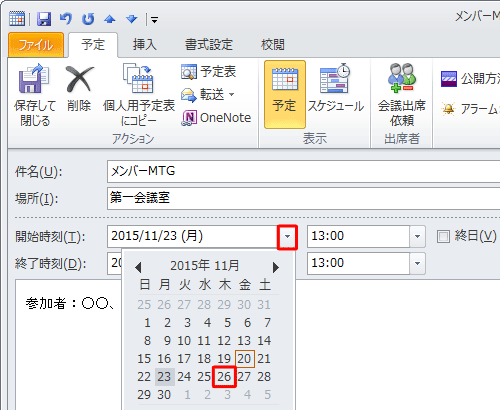Viewport: 500px width, 410px height.
Task: Switch to the 挿入 tab
Action: point(145,45)
